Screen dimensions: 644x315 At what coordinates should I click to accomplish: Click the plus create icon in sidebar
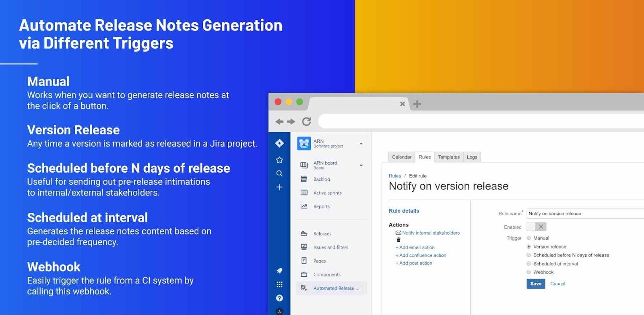279,187
